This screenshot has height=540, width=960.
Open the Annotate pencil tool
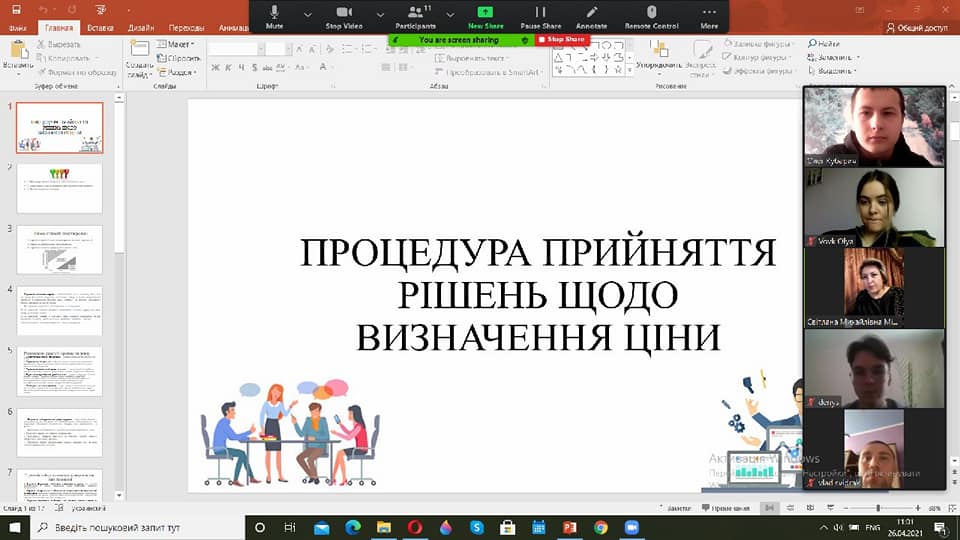(x=592, y=14)
